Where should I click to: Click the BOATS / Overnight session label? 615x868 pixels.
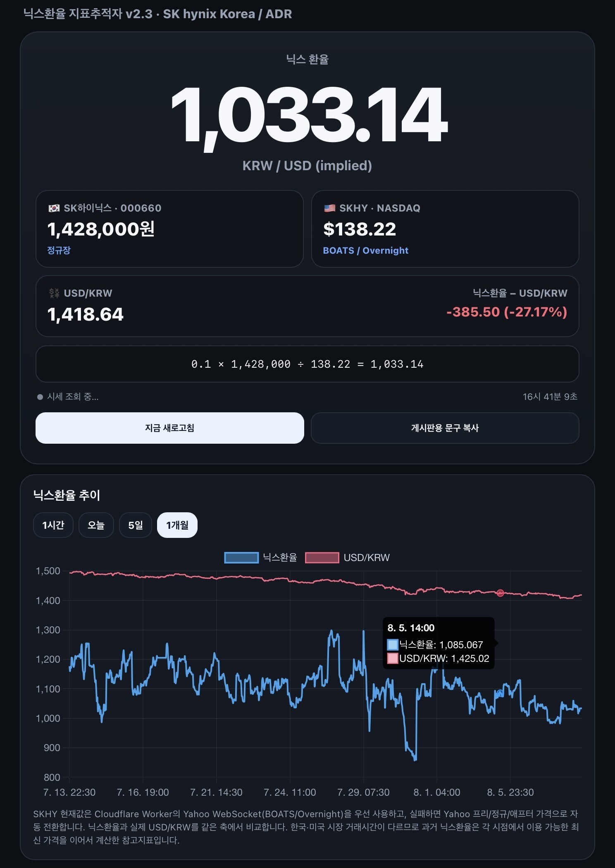[366, 251]
